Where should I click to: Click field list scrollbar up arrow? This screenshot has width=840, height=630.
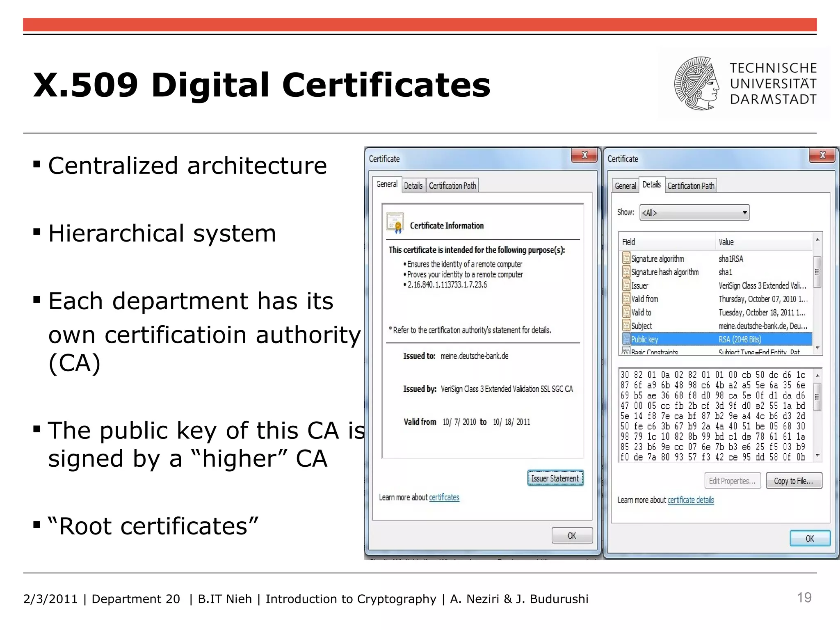817,240
